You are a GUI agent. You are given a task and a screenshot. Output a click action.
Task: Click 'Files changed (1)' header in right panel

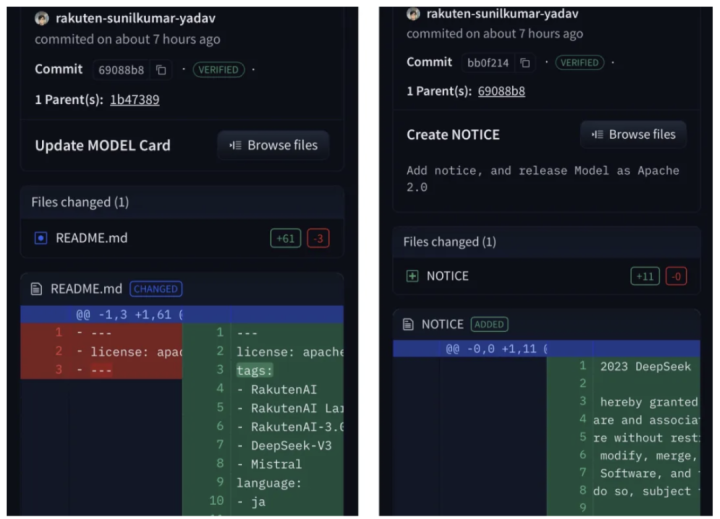click(x=450, y=242)
